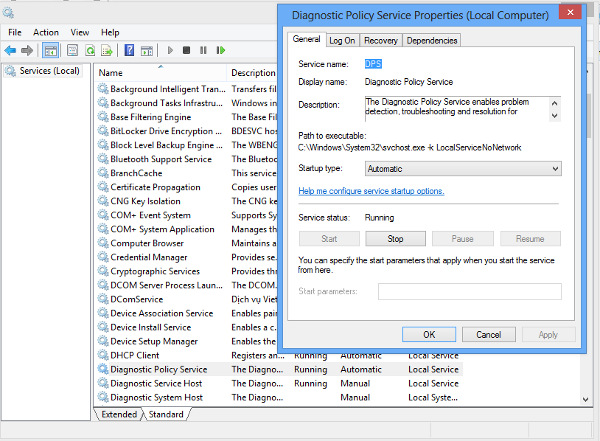Click the greyed Start button
Viewport: 600px width, 441px height.
329,239
